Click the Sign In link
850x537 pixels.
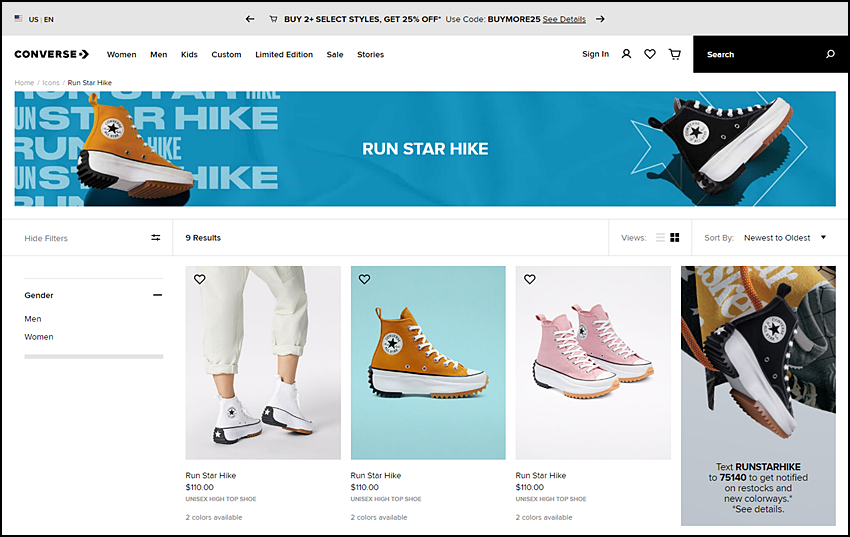[x=595, y=54]
